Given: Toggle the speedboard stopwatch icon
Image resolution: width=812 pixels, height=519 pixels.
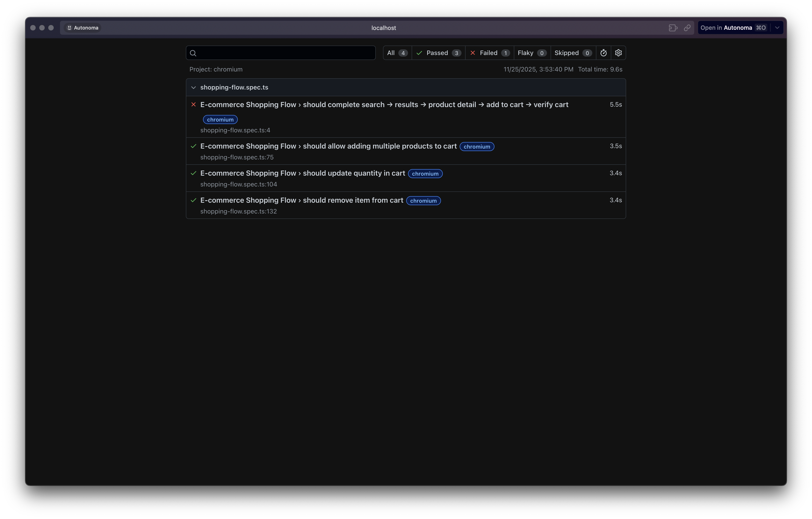Looking at the screenshot, I should tap(603, 53).
